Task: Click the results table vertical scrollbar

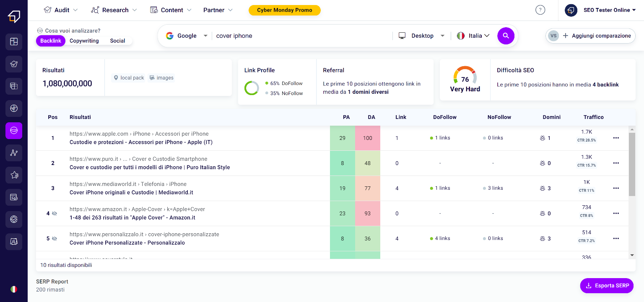Action: pos(632,164)
